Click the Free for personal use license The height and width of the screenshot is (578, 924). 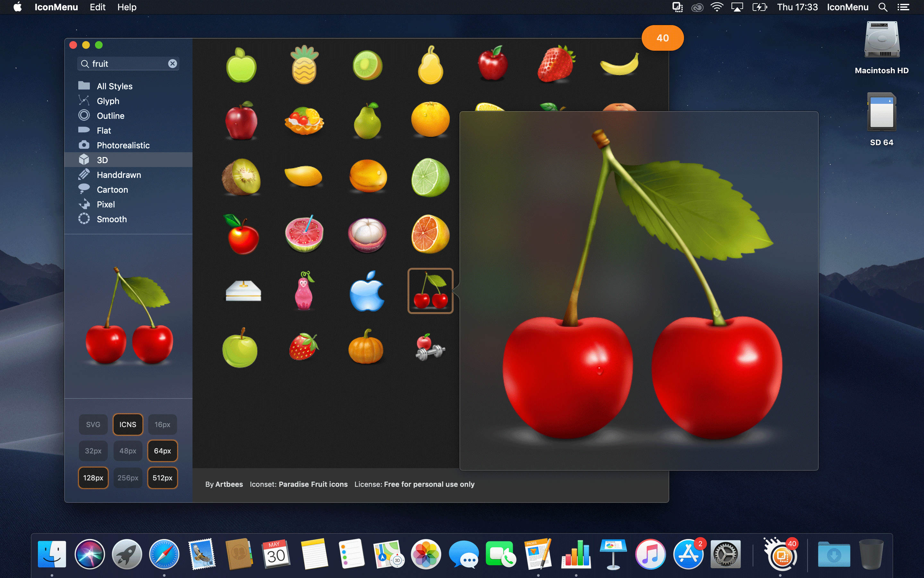coord(429,484)
